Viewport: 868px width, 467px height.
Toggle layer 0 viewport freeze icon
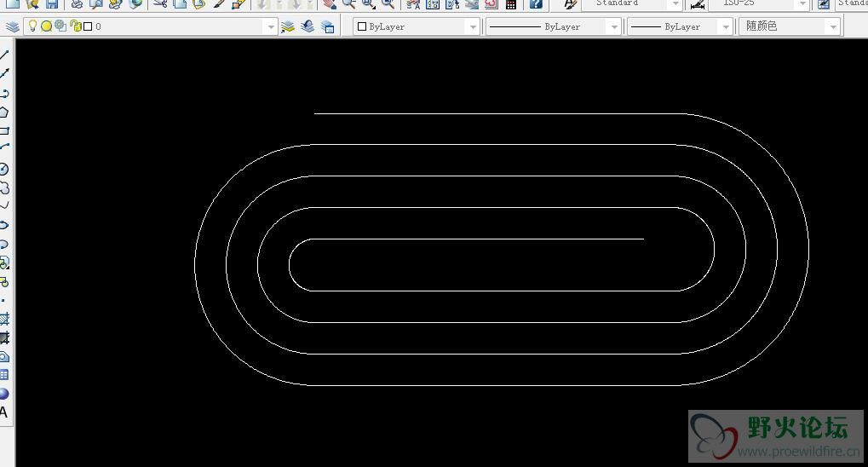60,26
